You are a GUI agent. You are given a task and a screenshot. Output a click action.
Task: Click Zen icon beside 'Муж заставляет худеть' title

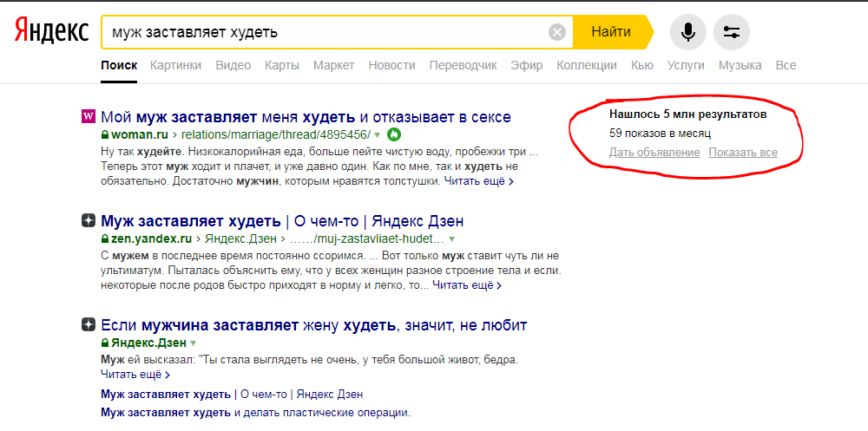(88, 221)
